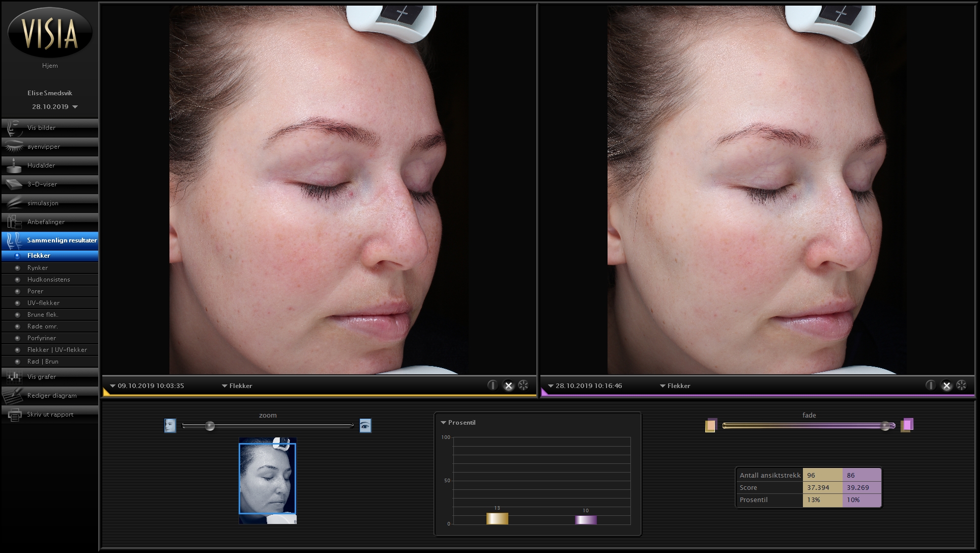Click the patient name Elise Smedsvik
980x553 pixels.
[50, 93]
